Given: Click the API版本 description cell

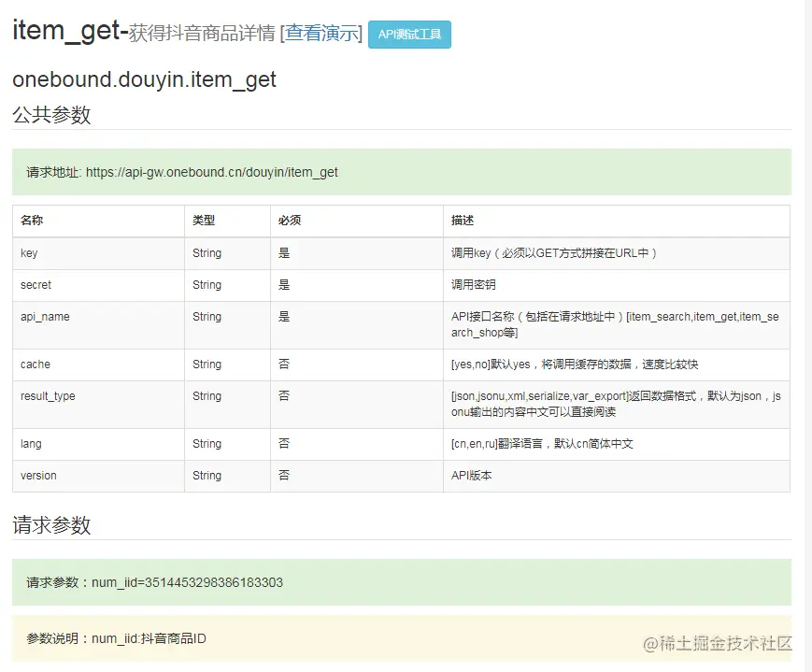Looking at the screenshot, I should point(617,476).
